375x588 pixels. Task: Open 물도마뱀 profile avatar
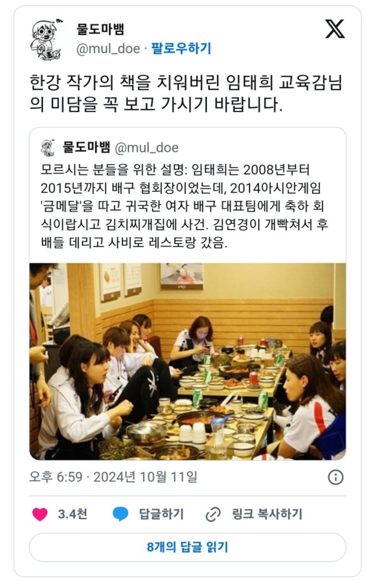coord(46,39)
